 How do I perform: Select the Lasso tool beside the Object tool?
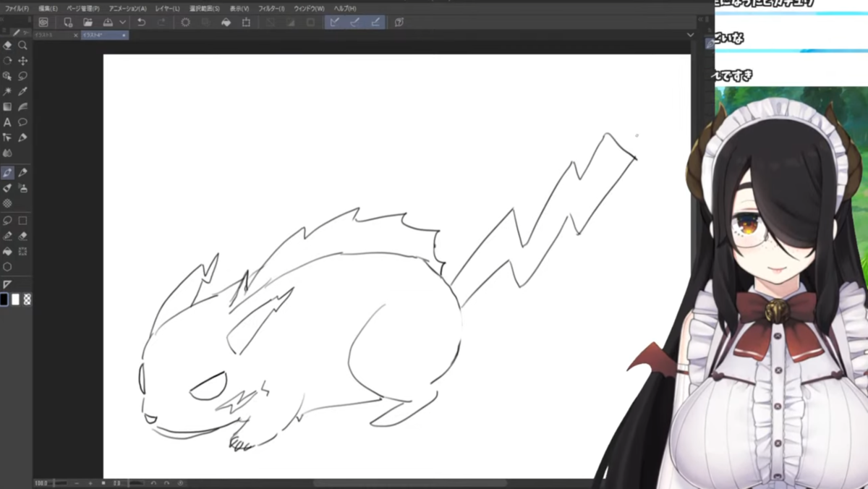pyautogui.click(x=22, y=76)
